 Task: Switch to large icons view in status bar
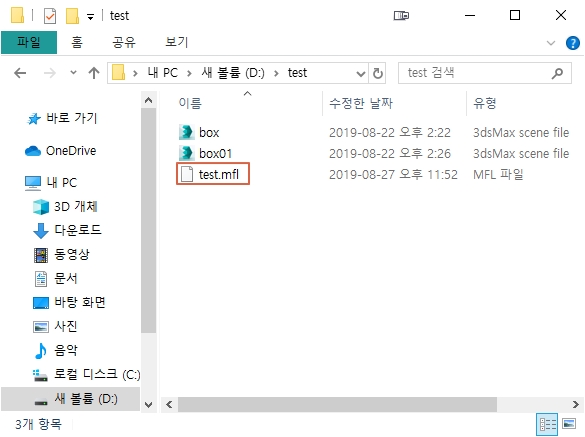click(x=569, y=424)
